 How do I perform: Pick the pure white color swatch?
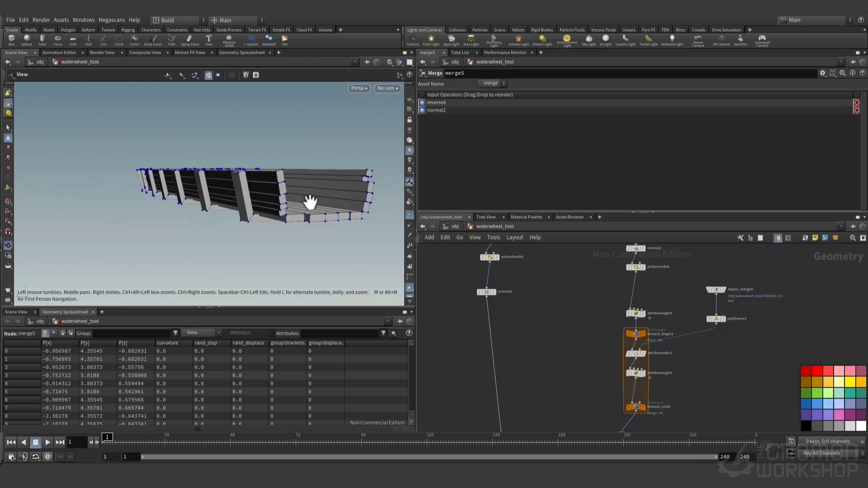click(861, 426)
